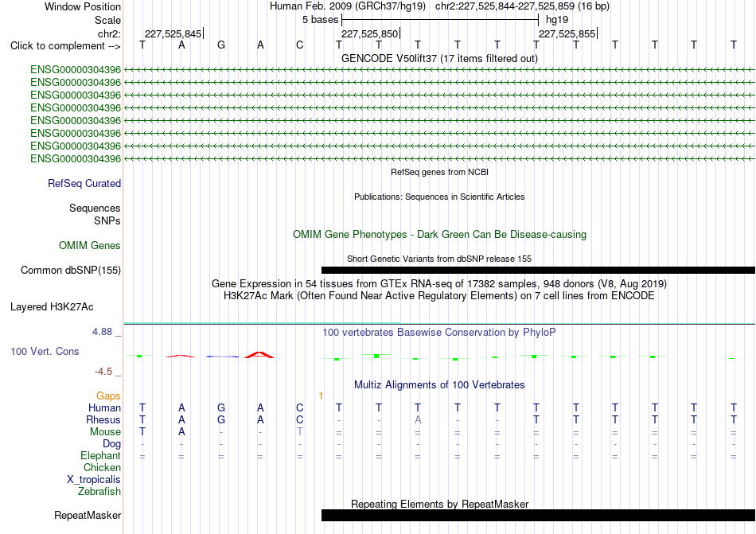Screen dimensions: 756x534
Task: Click the Rhesus alignment row label
Action: [103, 419]
